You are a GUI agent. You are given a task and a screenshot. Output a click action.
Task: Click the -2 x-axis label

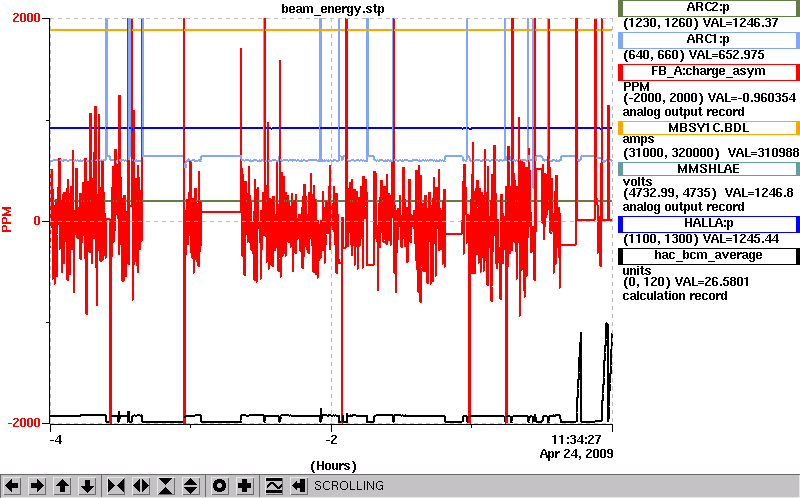(x=333, y=439)
